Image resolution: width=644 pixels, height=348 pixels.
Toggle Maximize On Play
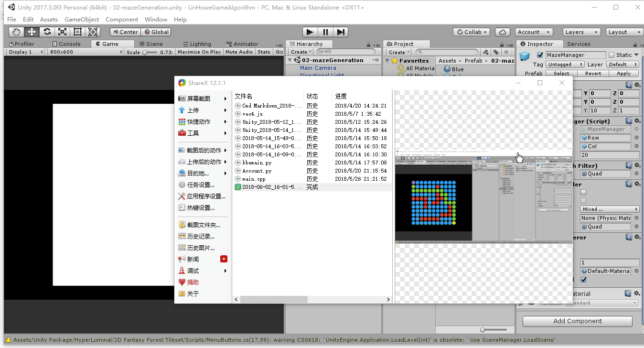coord(199,52)
